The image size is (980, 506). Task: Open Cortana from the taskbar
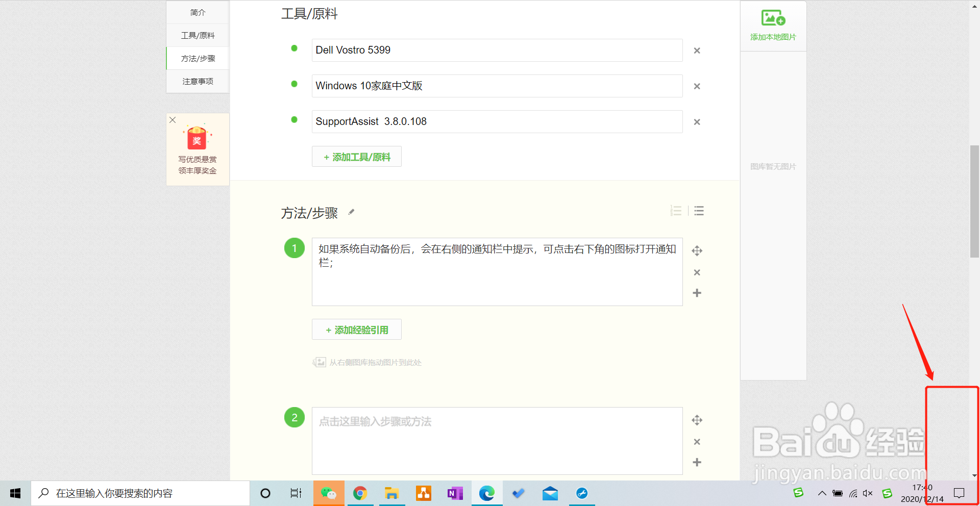click(265, 493)
